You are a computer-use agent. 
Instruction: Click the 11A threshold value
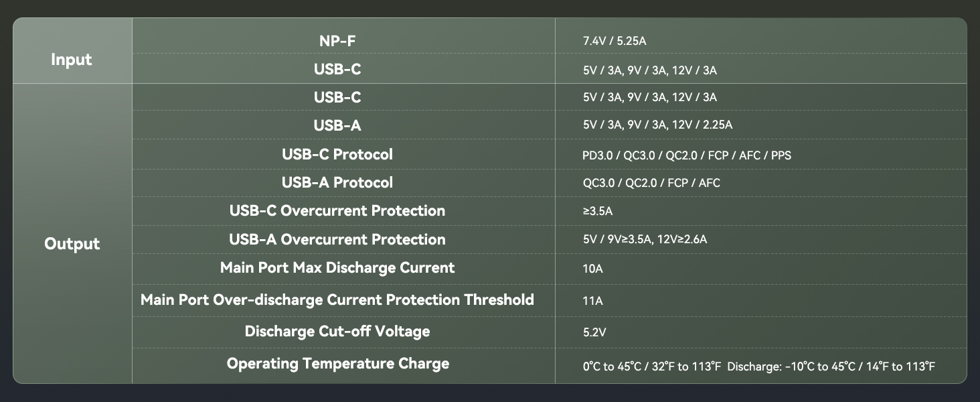click(x=592, y=301)
